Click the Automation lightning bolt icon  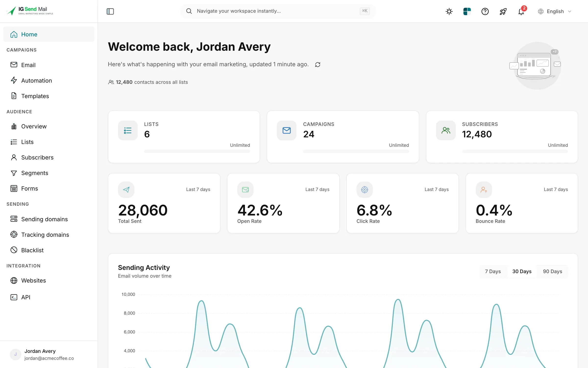(14, 80)
